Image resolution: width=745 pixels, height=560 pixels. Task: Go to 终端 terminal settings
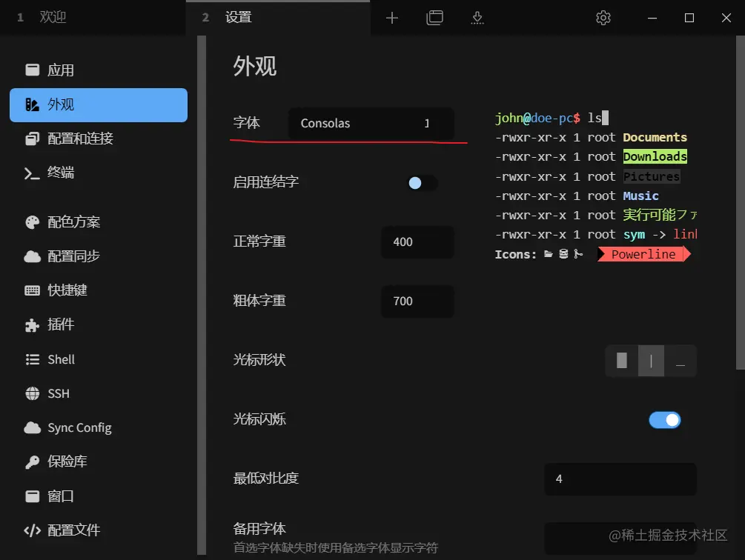tap(99, 173)
